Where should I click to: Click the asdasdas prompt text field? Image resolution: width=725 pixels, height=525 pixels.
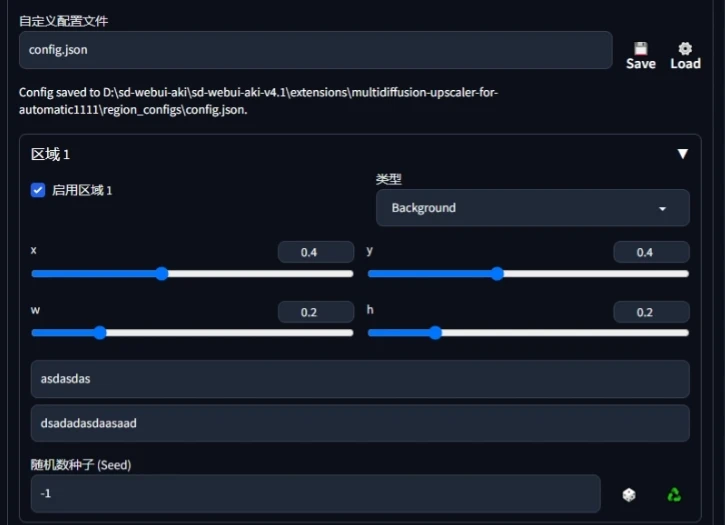coord(360,379)
